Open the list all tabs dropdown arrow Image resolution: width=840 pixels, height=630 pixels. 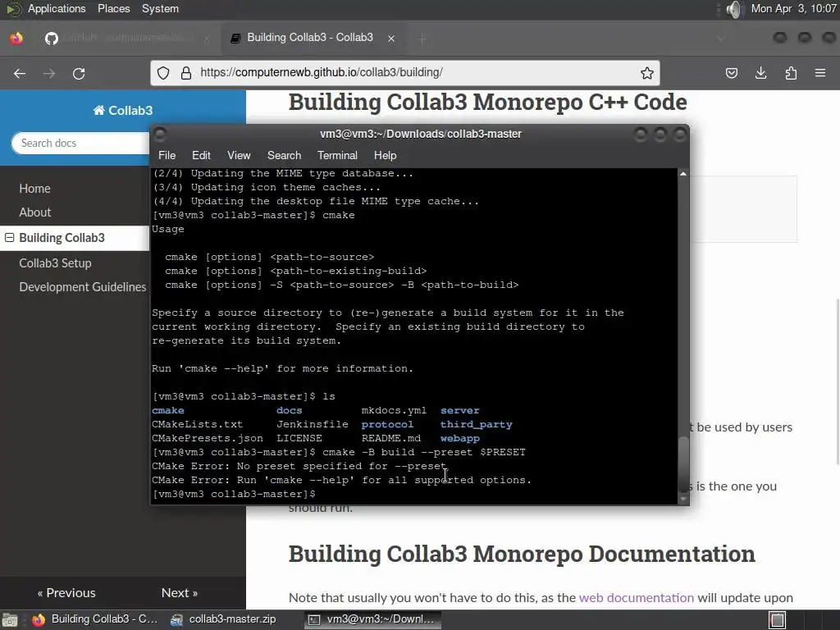click(720, 38)
